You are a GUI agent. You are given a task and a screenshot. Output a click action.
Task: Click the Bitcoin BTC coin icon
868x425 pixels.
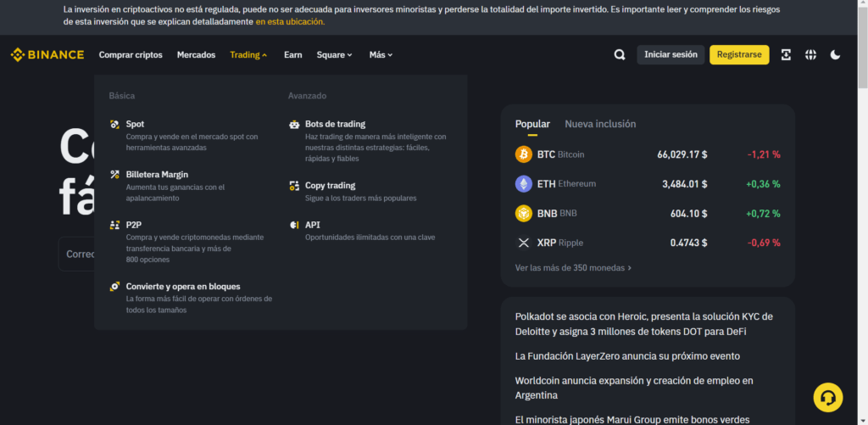[524, 154]
